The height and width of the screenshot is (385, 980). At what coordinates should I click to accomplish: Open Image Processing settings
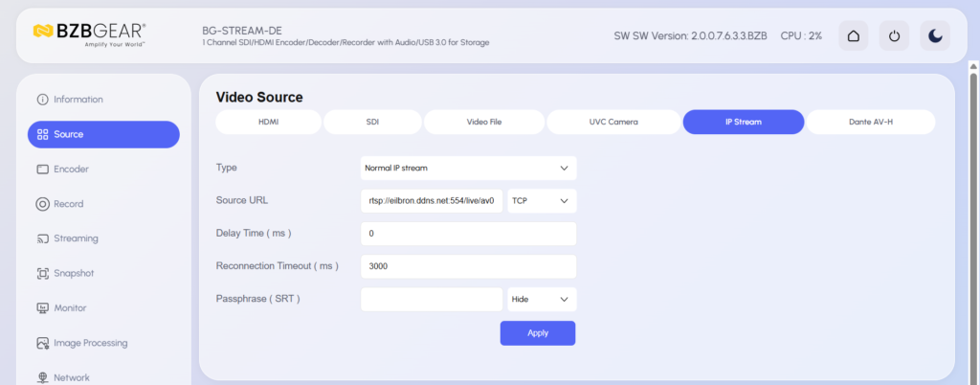90,343
